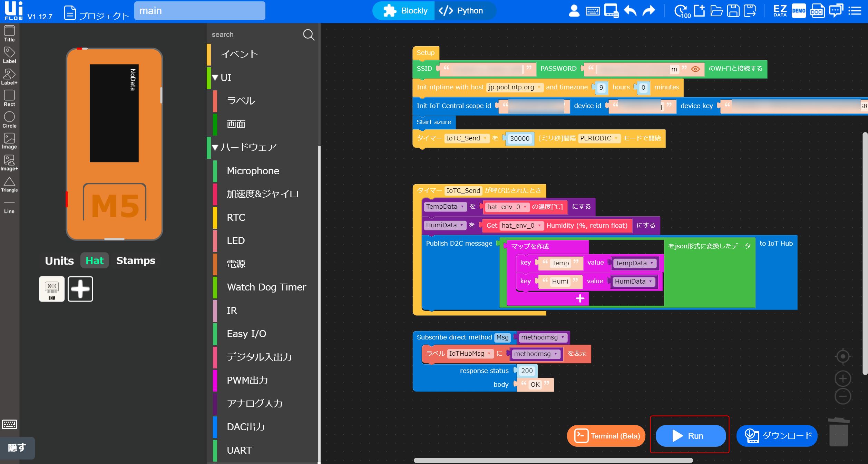Collapse the UI category
This screenshot has width=868, height=464.
tap(215, 78)
